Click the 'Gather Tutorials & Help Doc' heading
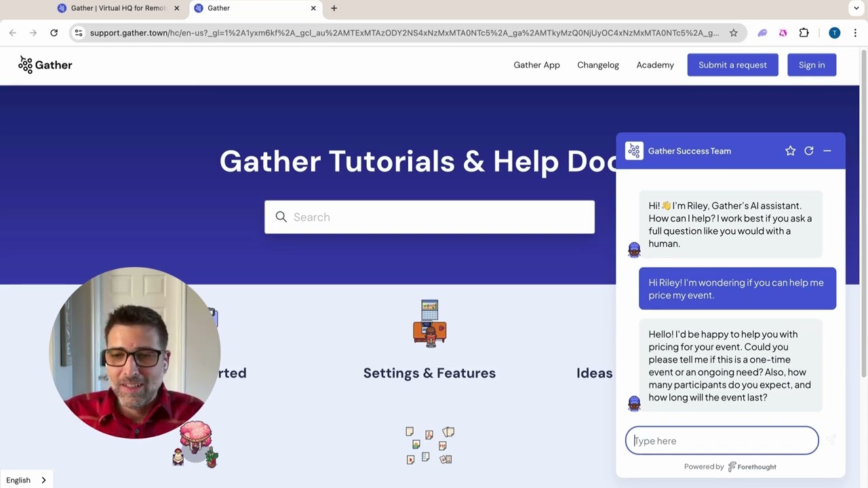 [x=417, y=161]
